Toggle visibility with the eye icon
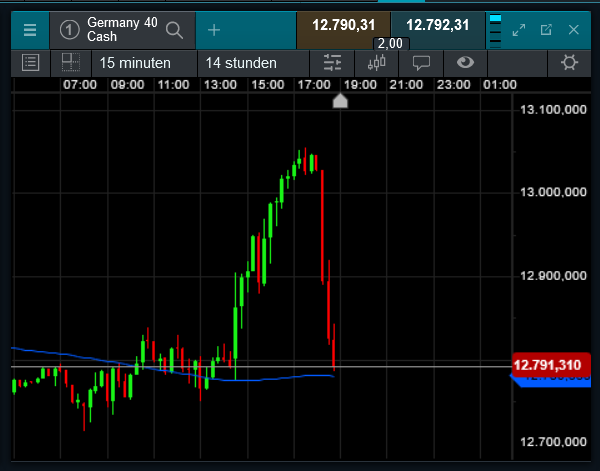The image size is (600, 471). point(465,63)
